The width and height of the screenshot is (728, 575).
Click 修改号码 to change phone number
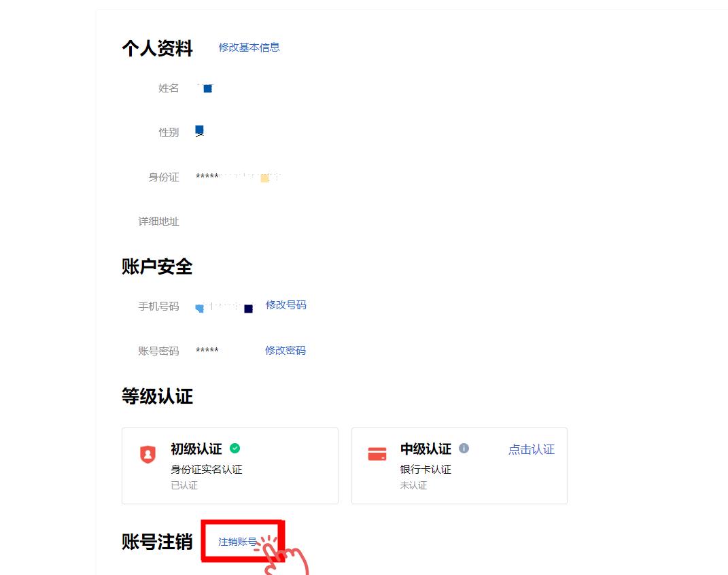point(285,305)
